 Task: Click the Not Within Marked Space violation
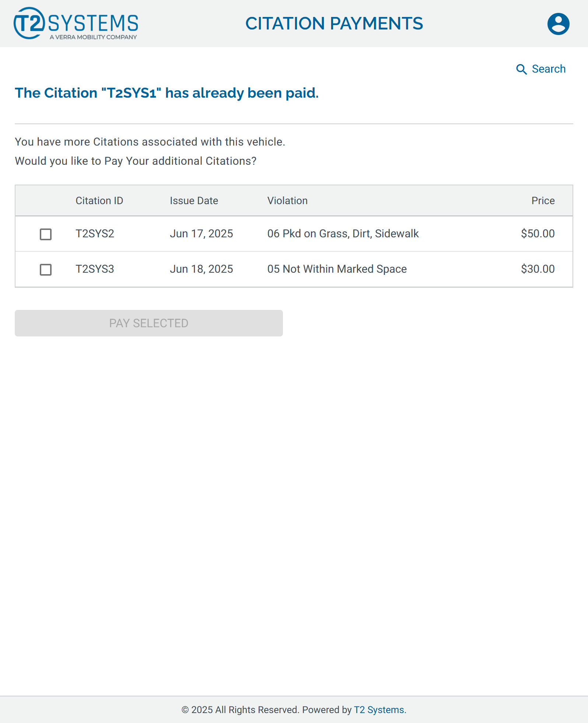pos(337,269)
